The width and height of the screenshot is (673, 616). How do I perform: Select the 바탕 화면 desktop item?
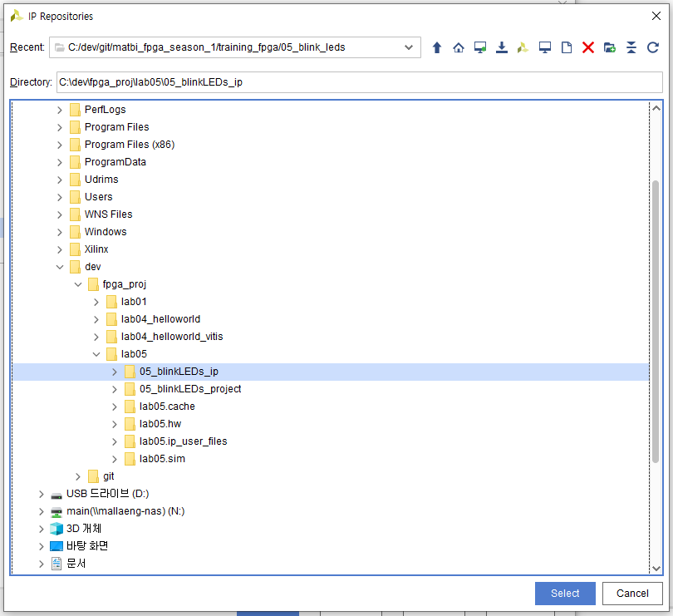click(87, 546)
